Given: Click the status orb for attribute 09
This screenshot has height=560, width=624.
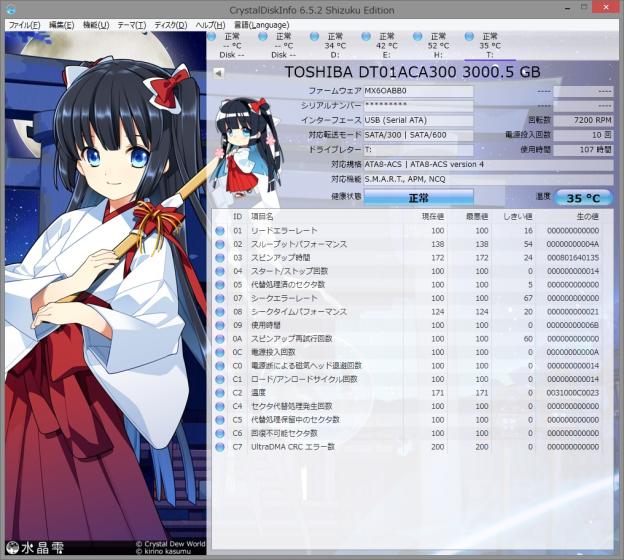Looking at the screenshot, I should [x=220, y=326].
